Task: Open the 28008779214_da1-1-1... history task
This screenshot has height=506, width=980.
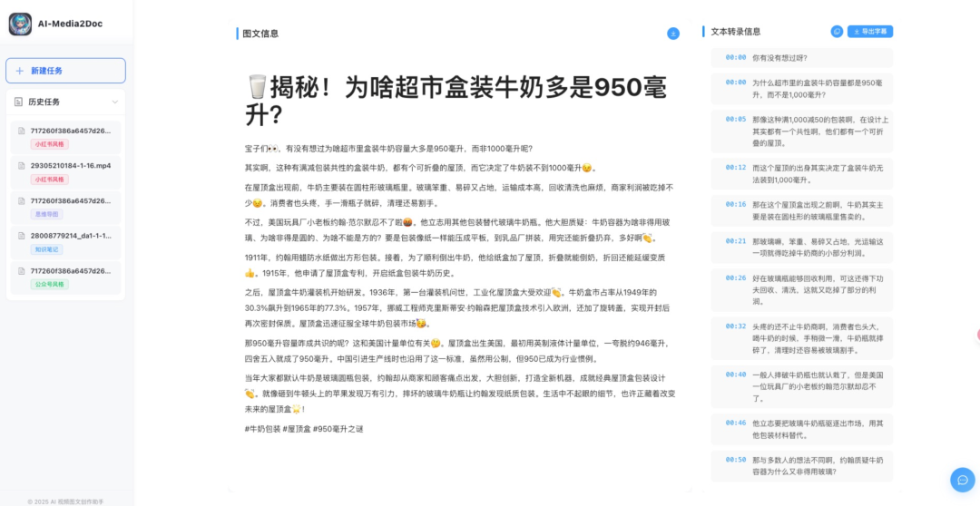Action: 65,242
